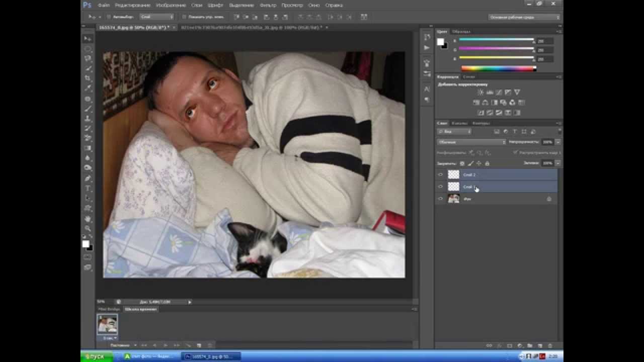Click the cyan R channel slider
Viewport: 644px width, 362px height.
(x=497, y=40)
